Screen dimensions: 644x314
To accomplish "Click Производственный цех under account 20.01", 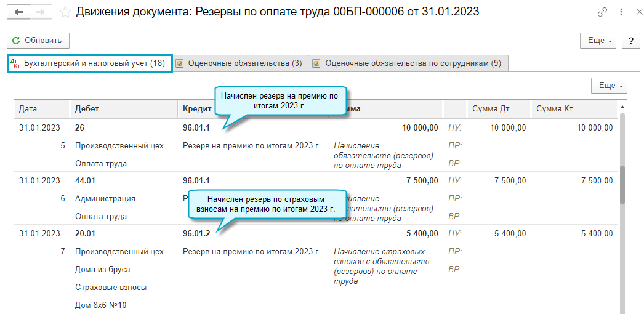I will tap(119, 252).
